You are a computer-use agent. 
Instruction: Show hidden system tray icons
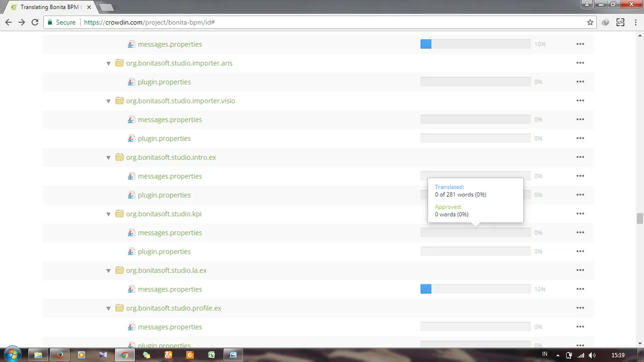click(x=557, y=355)
